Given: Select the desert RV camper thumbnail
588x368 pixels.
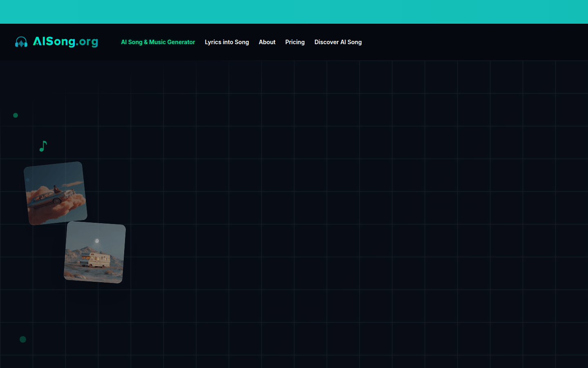Looking at the screenshot, I should 95,252.
